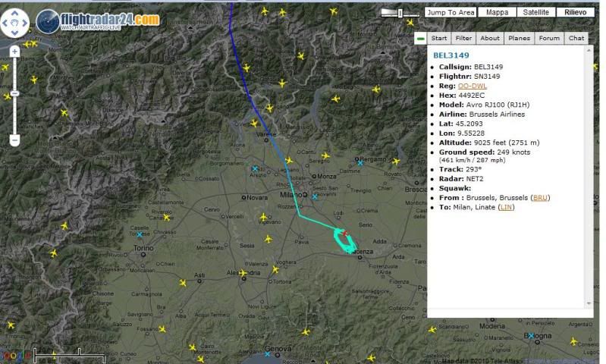The width and height of the screenshot is (606, 364).
Task: Click the blue airport marker at Bologna
Action: click(532, 335)
